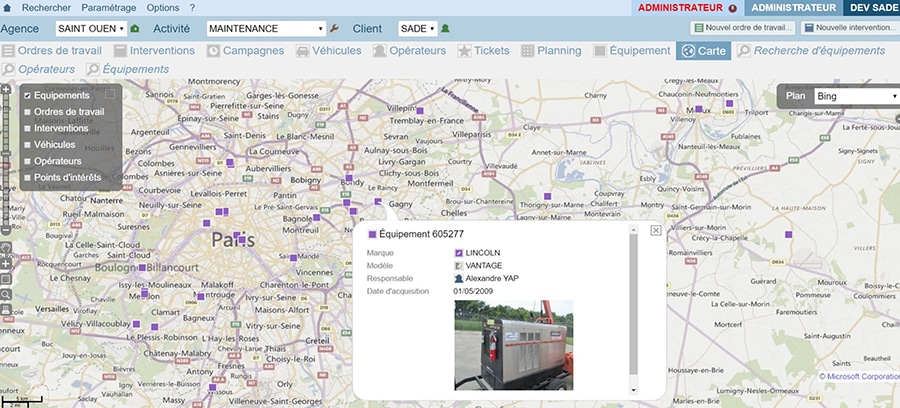
Task: Open the Équipement tab
Action: pos(632,50)
